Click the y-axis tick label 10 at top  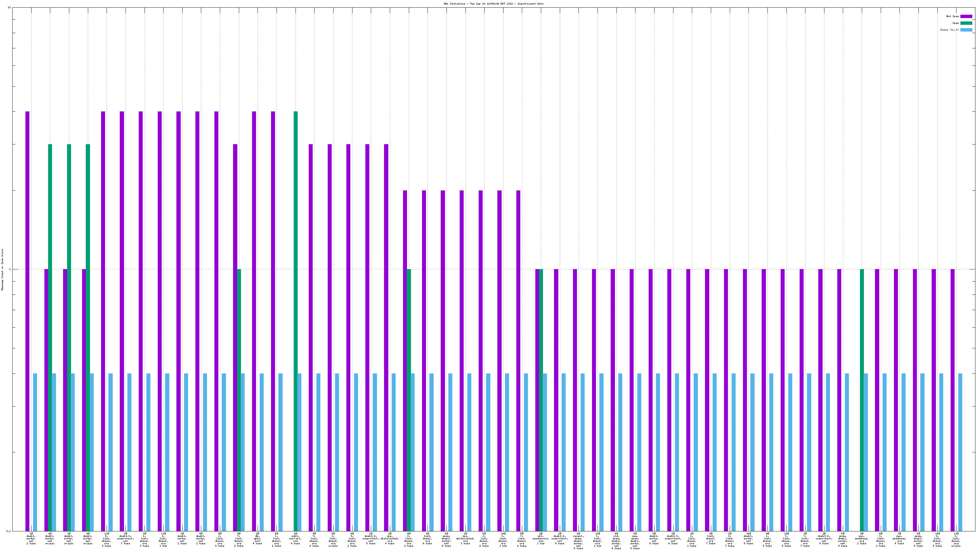point(9,8)
